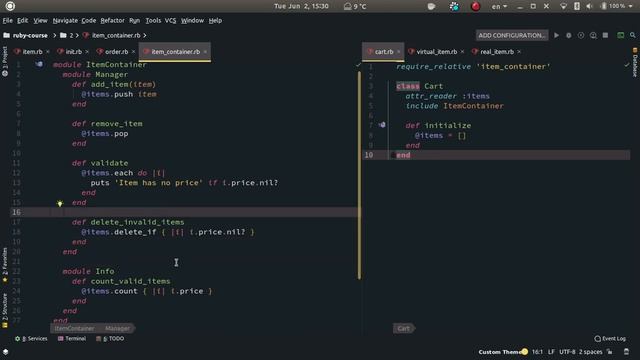Click the chat bubble tray icon
The height and width of the screenshot is (360, 640).
431,6
